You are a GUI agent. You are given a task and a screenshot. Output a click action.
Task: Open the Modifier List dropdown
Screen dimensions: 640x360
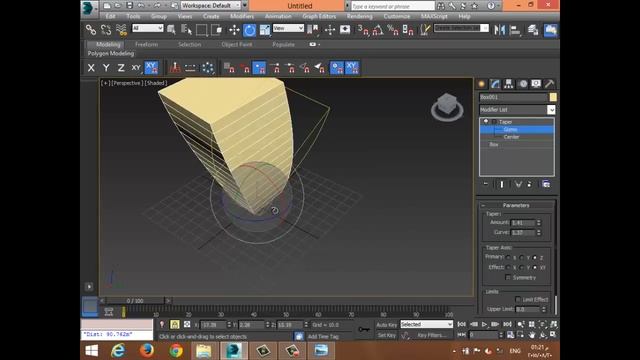coord(551,110)
